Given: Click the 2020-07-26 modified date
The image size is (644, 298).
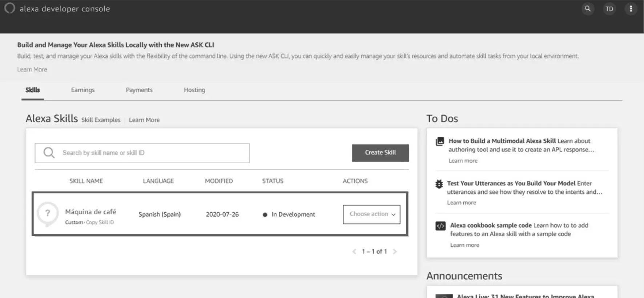Looking at the screenshot, I should coord(222,214).
